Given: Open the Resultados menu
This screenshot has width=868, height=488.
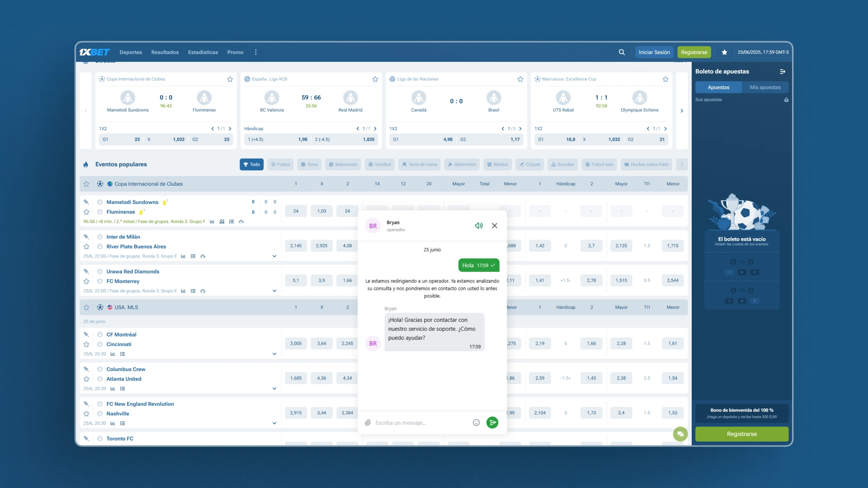Looking at the screenshot, I should (x=165, y=52).
